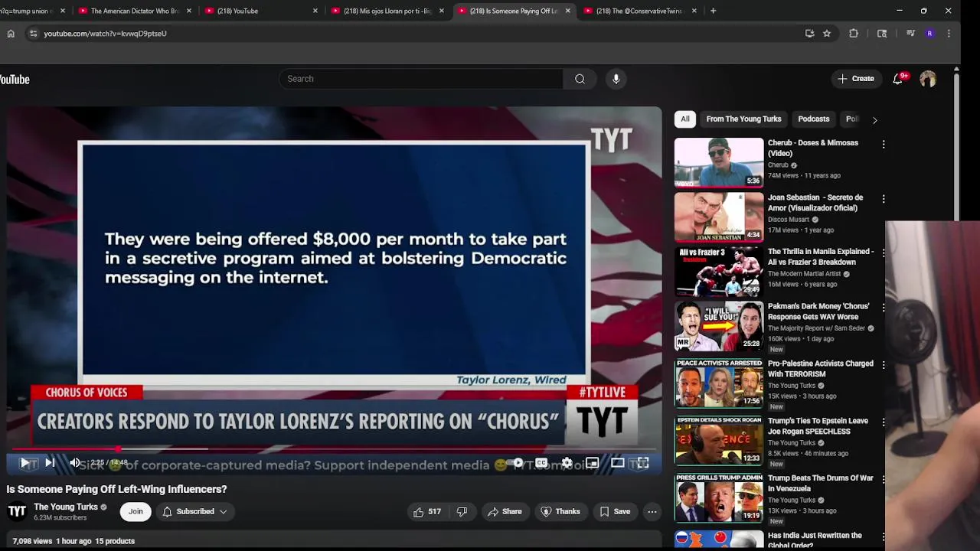This screenshot has height=551, width=980.
Task: Open options for 'Pro-Palestine Activists Charged' video
Action: click(884, 365)
